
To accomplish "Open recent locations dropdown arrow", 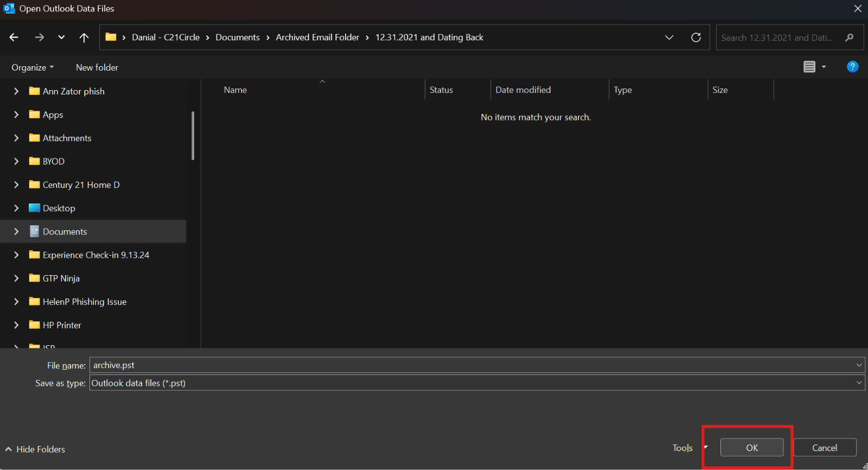I will coord(61,37).
